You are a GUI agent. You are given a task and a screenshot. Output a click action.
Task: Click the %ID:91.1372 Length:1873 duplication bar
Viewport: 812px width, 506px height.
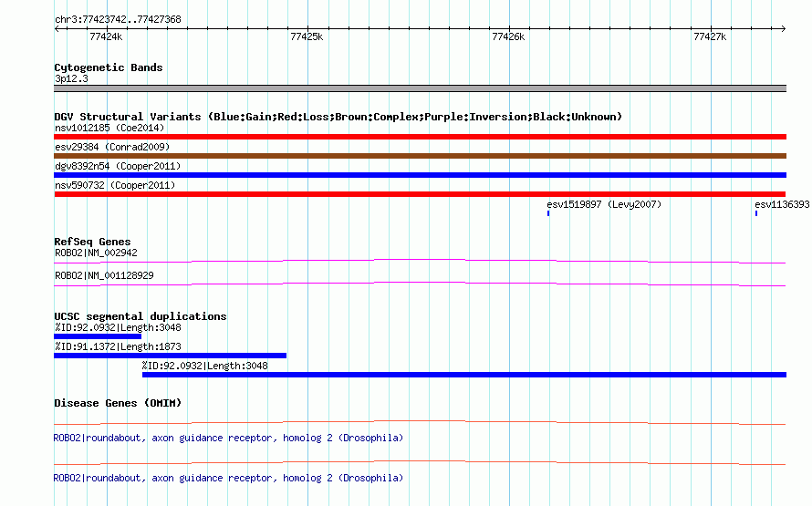(170, 356)
